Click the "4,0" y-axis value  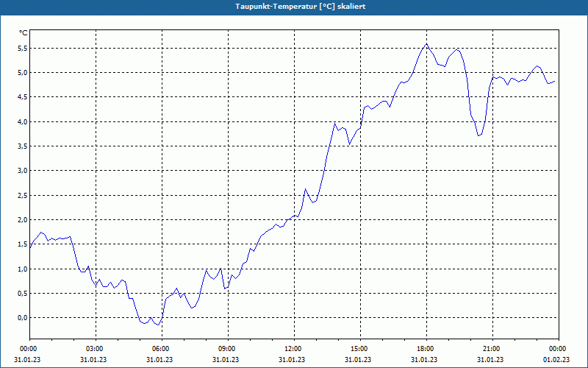(23, 121)
